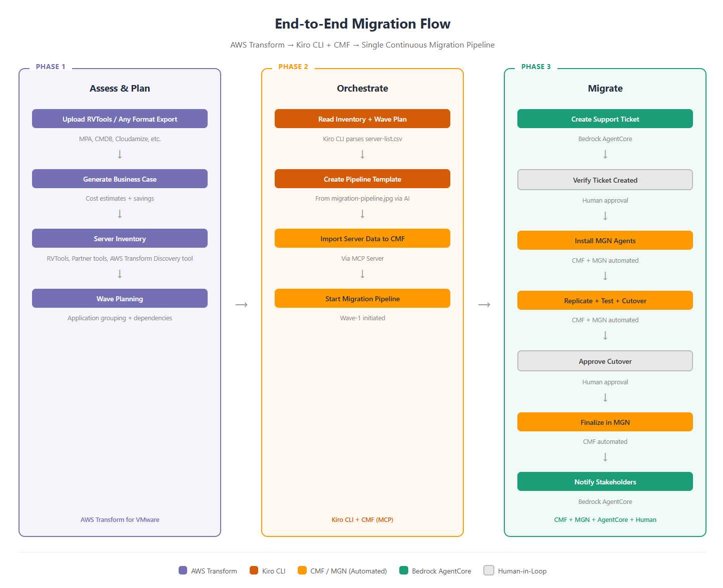Click the Install MGN Agents box
This screenshot has height=588, width=723.
point(605,240)
